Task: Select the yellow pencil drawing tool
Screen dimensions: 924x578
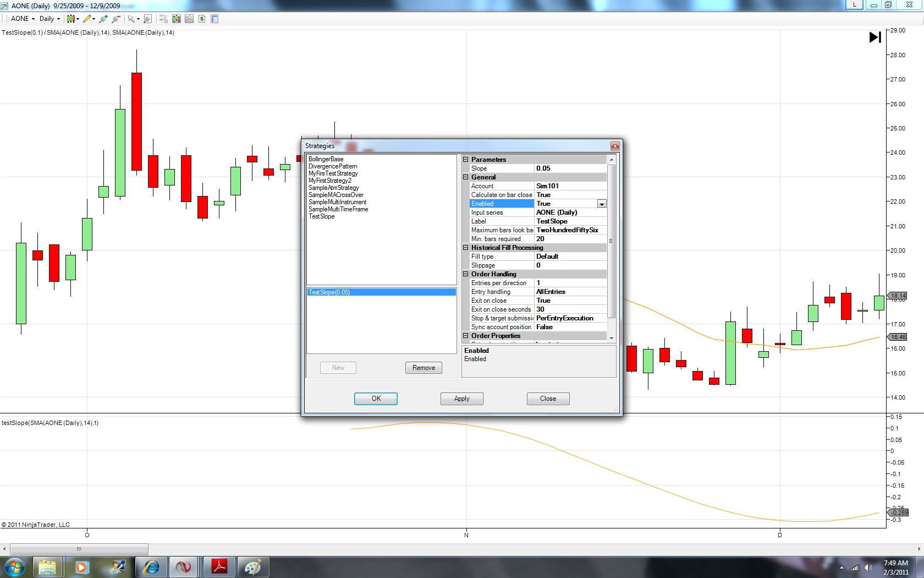Action: click(87, 19)
